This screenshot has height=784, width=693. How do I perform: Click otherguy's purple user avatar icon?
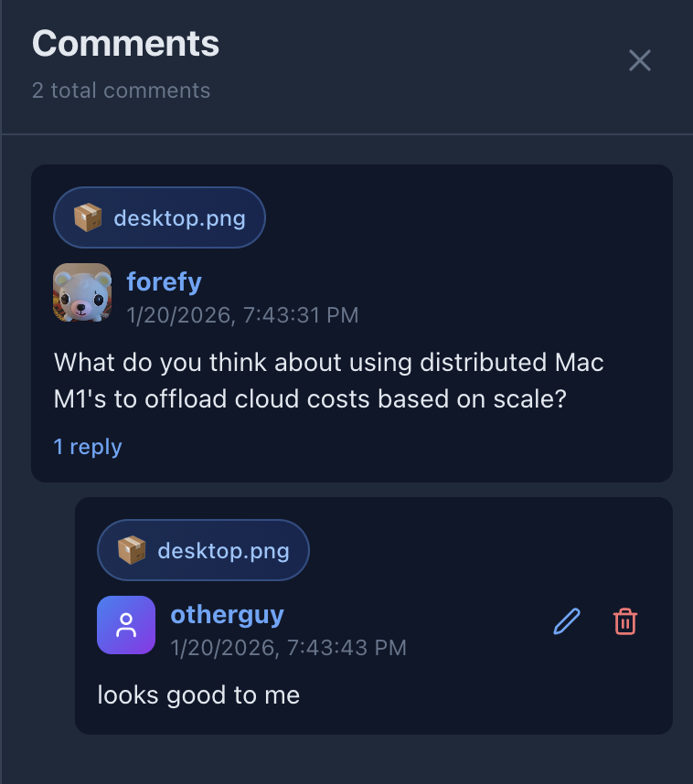[126, 625]
